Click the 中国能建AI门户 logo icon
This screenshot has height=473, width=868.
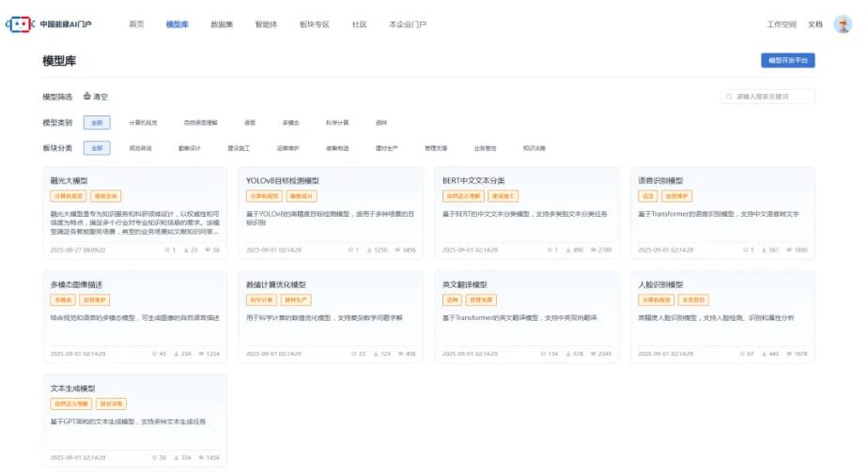(x=22, y=25)
